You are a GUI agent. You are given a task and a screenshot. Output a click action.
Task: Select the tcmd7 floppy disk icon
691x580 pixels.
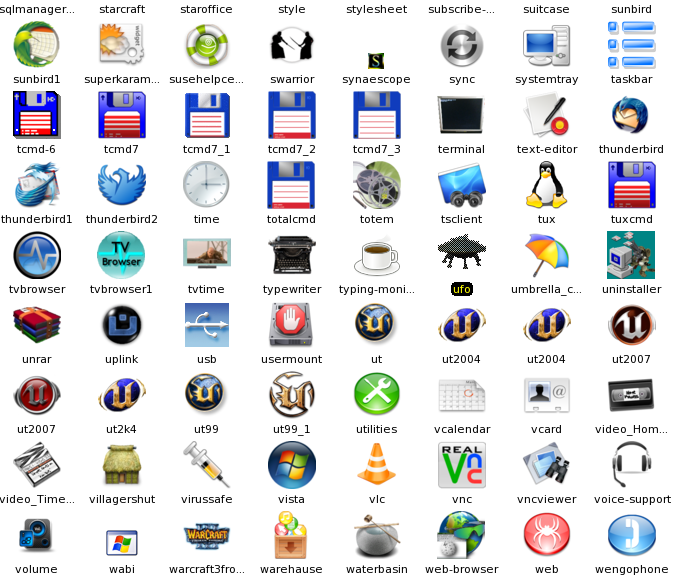[122, 115]
